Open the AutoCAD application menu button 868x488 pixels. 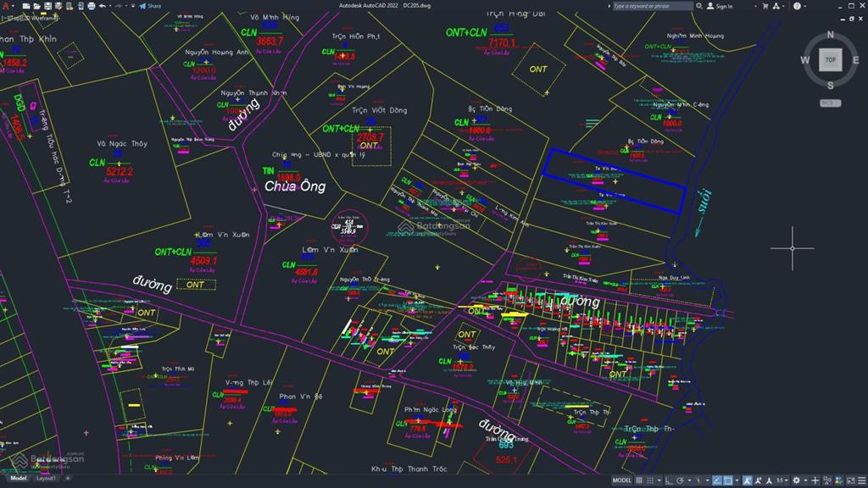(6, 6)
